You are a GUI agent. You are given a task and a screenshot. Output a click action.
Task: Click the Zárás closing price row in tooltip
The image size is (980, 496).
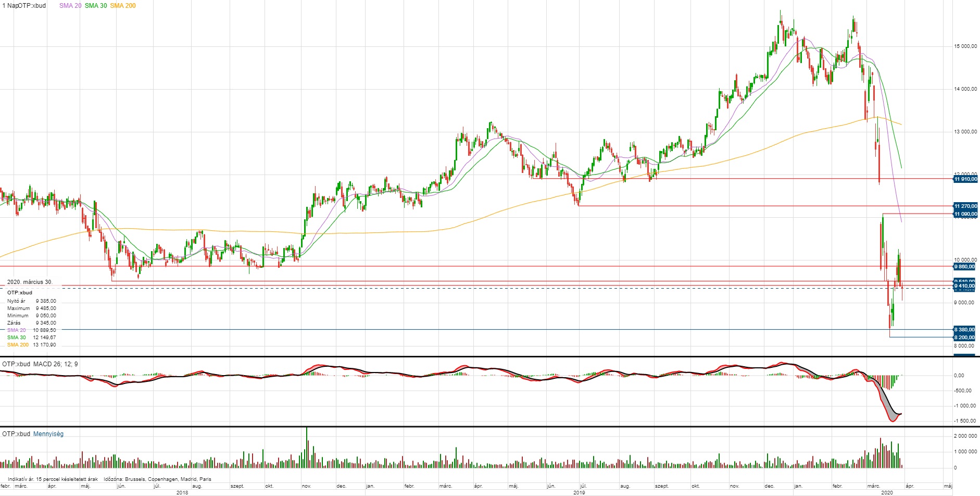(x=31, y=323)
